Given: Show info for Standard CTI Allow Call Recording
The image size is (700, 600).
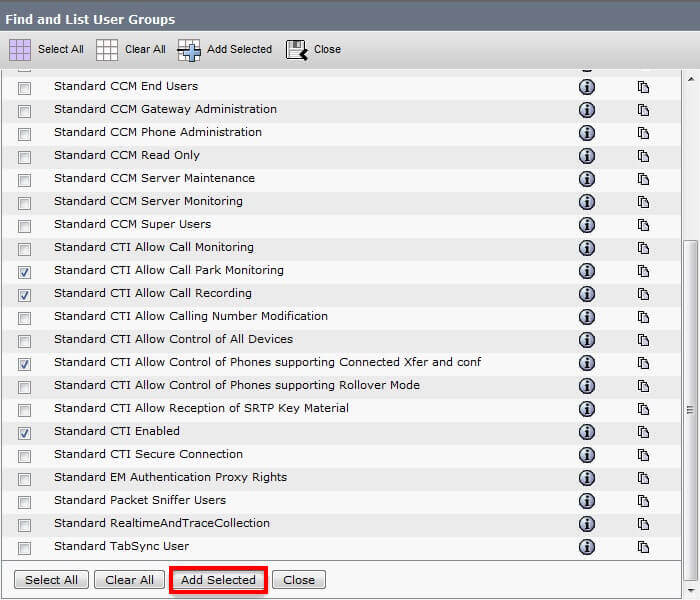Looking at the screenshot, I should click(x=587, y=294).
